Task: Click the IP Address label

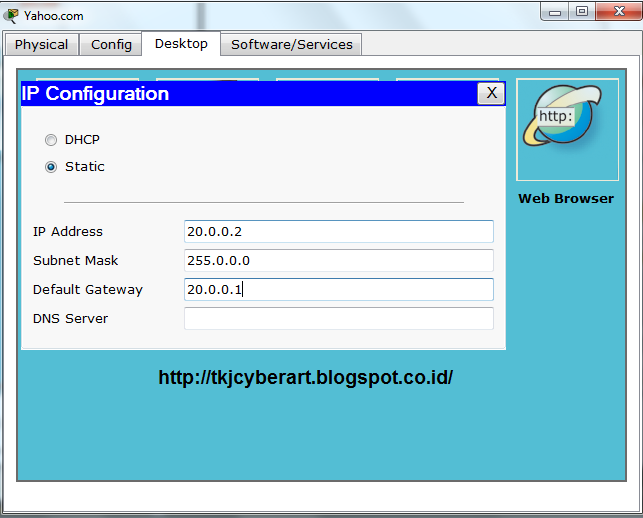Action: click(68, 232)
